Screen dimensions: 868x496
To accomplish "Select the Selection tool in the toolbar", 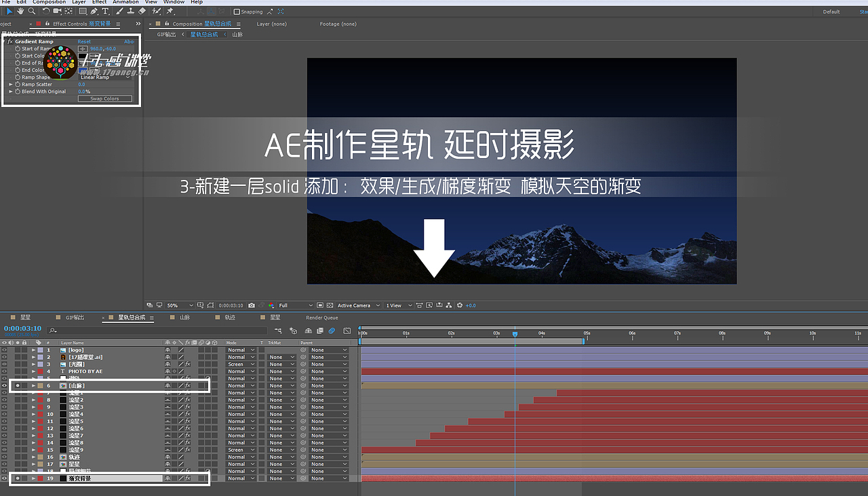I will coord(9,11).
